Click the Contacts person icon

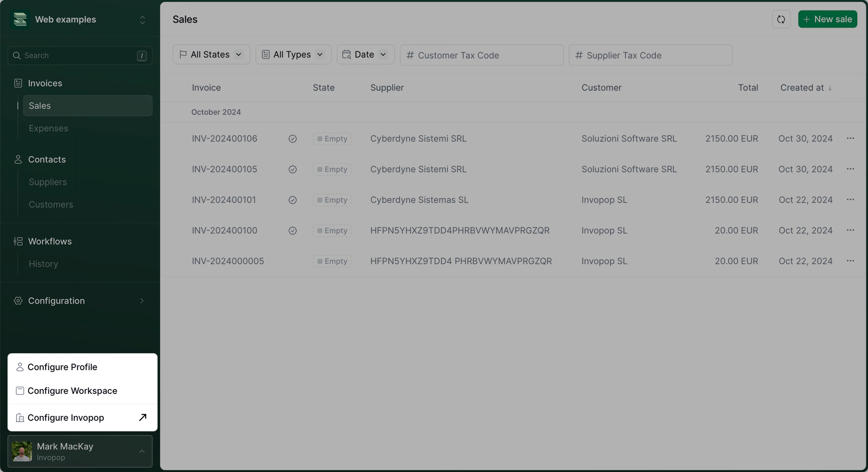click(x=18, y=159)
